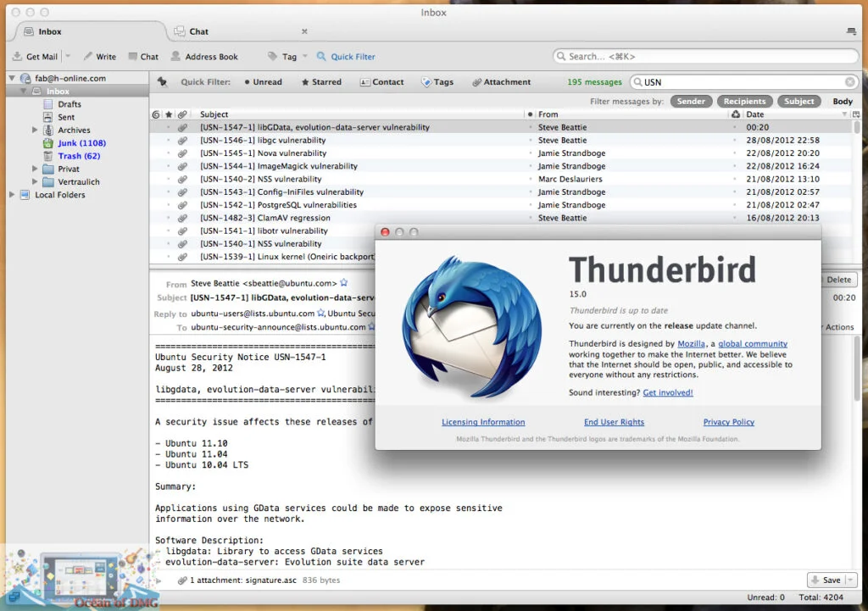The height and width of the screenshot is (611, 868).
Task: Toggle the Starred quick filter
Action: point(321,82)
